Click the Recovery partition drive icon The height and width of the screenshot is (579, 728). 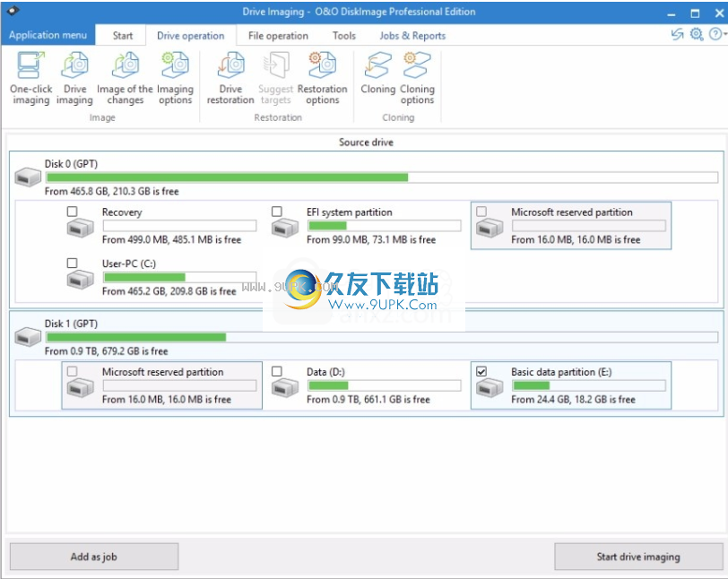[x=81, y=228]
